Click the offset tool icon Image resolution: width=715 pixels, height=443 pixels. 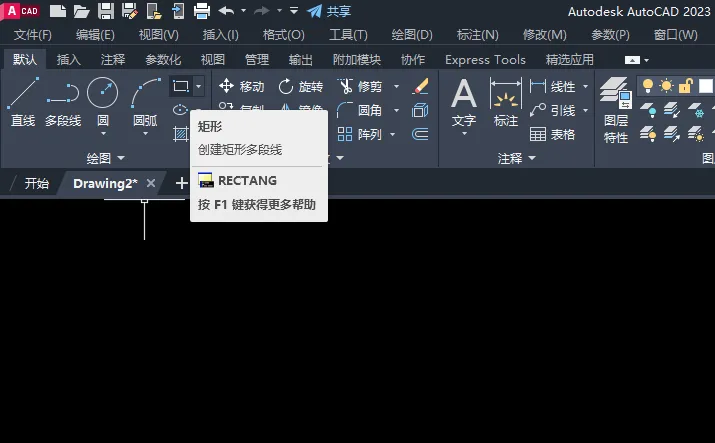420,134
